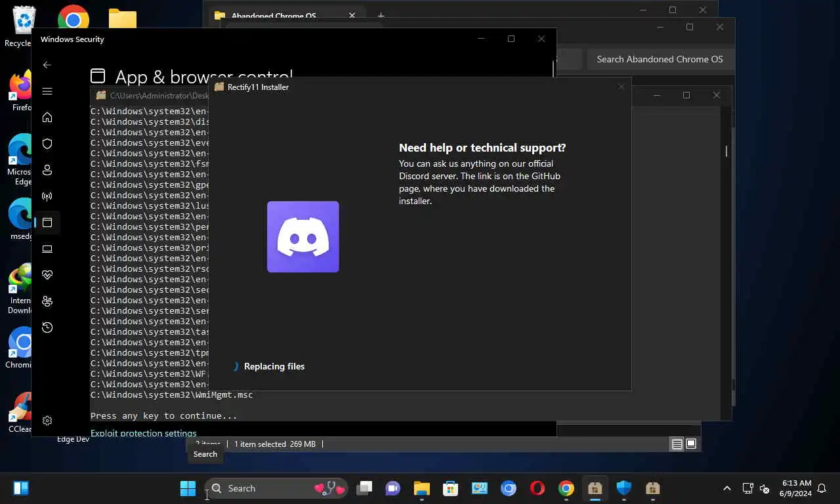Open Device performance & health heart icon

pyautogui.click(x=47, y=275)
